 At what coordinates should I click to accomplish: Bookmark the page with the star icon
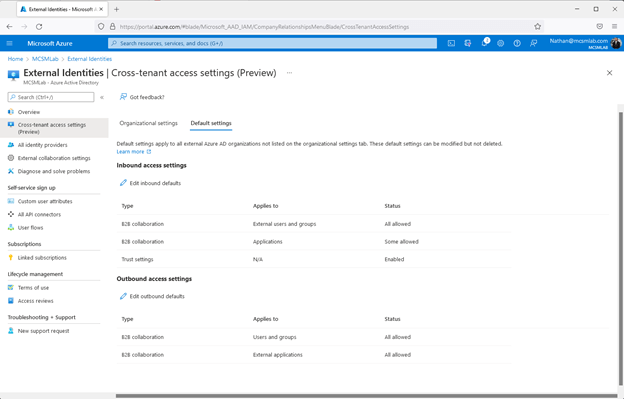[x=538, y=27]
